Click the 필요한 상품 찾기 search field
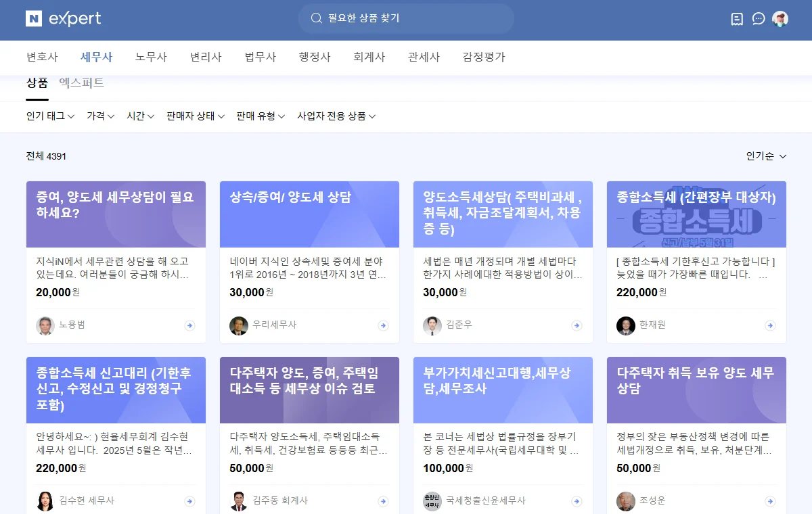Viewport: 812px width, 514px height. [x=406, y=18]
